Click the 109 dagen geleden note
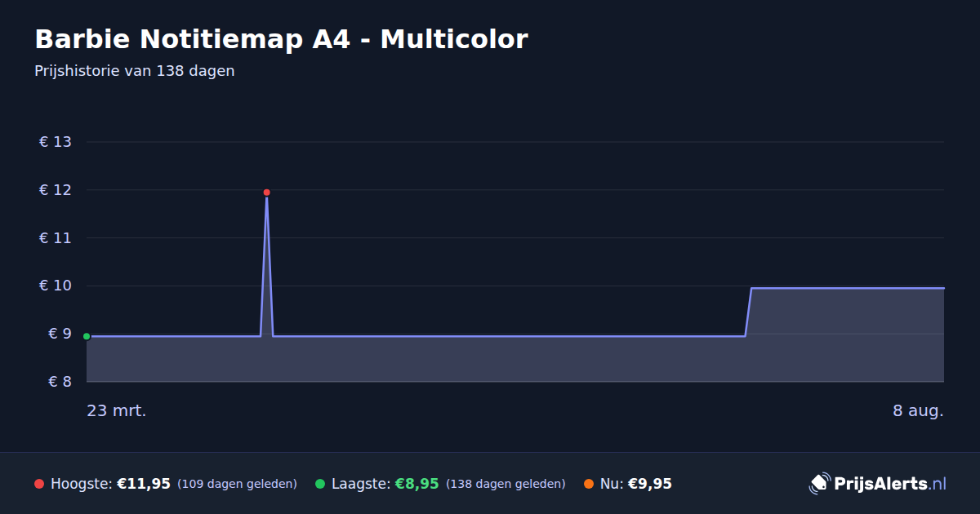Image resolution: width=980 pixels, height=514 pixels. coord(237,484)
